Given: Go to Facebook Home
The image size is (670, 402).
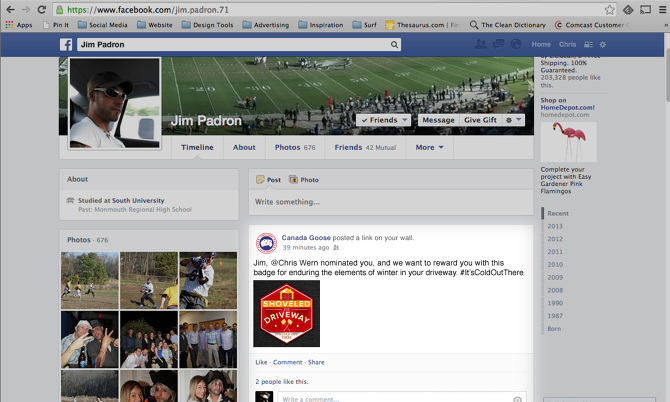Looking at the screenshot, I should coord(541,44).
